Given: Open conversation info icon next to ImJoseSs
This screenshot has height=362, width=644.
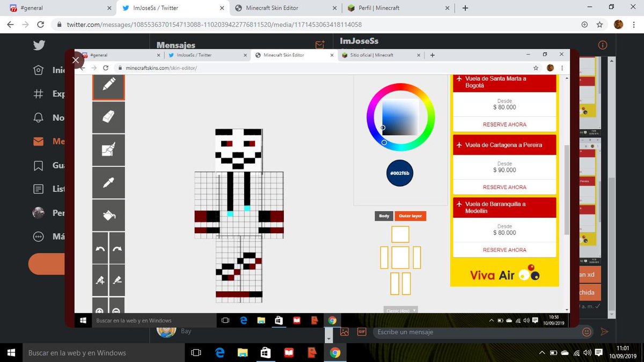Looking at the screenshot, I should pos(603,45).
